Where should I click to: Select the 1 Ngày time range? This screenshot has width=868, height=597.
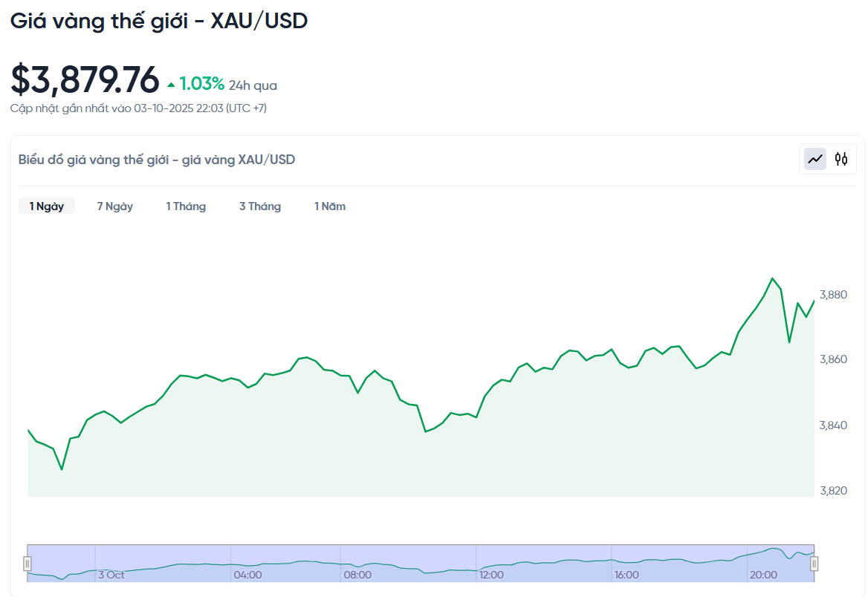coord(47,206)
